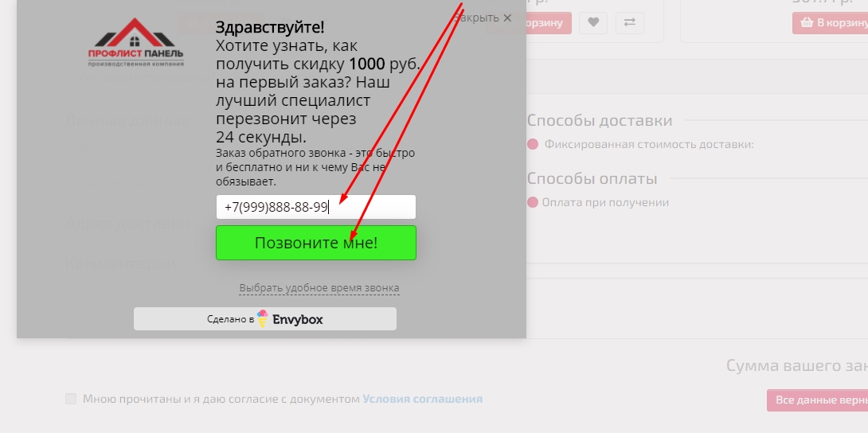Click the green Позвоните мне! button
868x433 pixels.
click(x=316, y=243)
